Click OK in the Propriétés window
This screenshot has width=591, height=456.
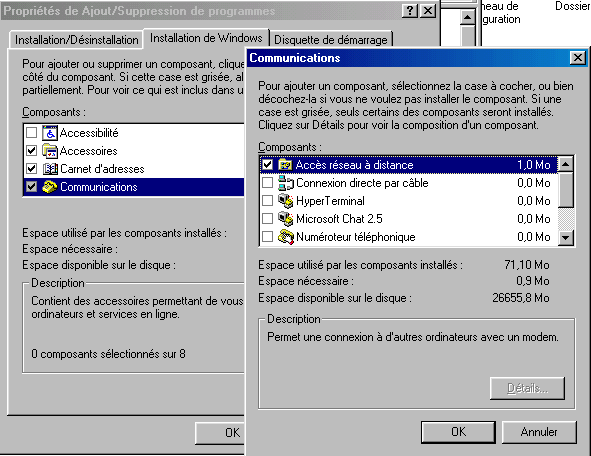[x=220, y=433]
